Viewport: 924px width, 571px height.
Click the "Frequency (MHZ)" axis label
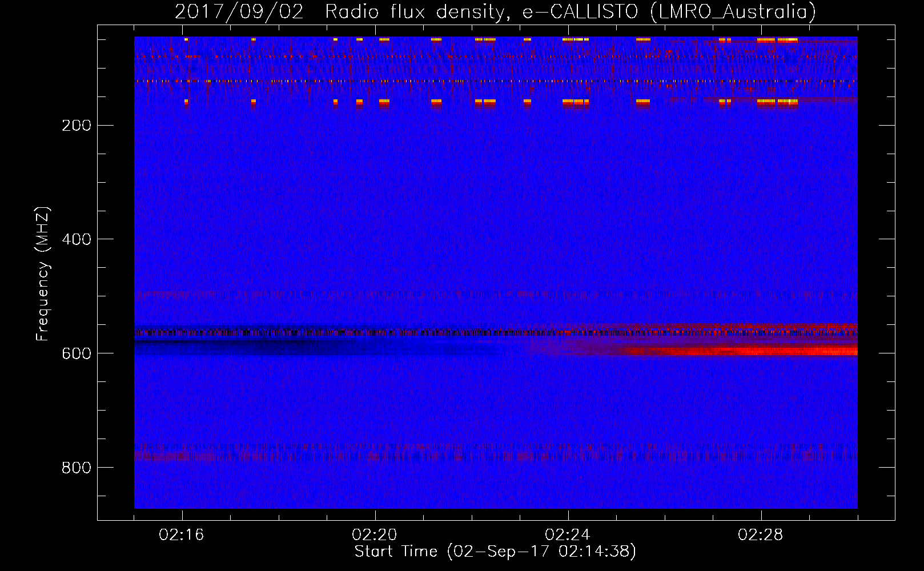(42, 274)
